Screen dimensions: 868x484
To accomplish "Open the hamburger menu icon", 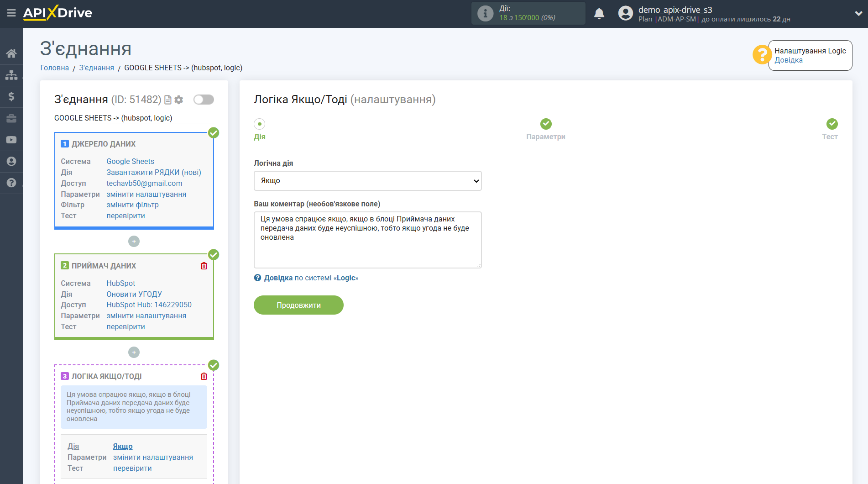I will click(11, 13).
